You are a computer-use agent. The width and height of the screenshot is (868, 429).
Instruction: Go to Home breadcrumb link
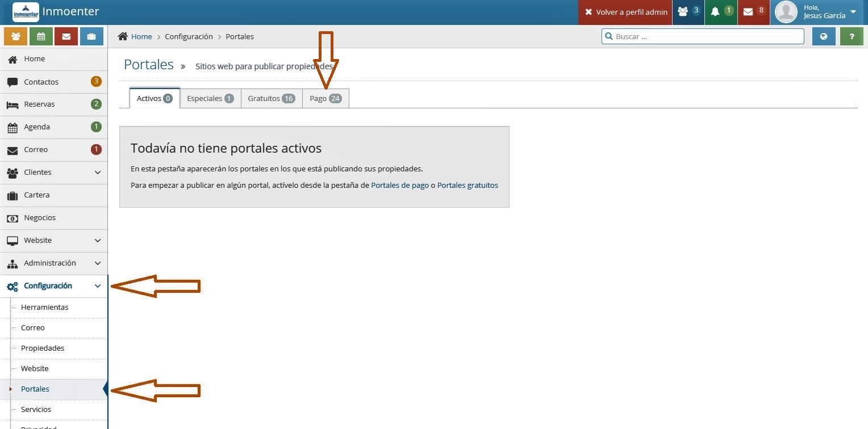coord(141,36)
